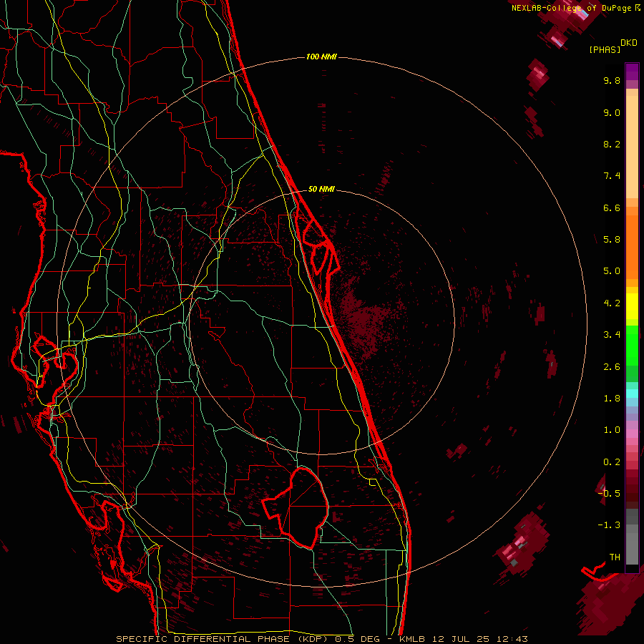Pick the cyan band on color scale
This screenshot has height=644, width=644.
(x=632, y=394)
